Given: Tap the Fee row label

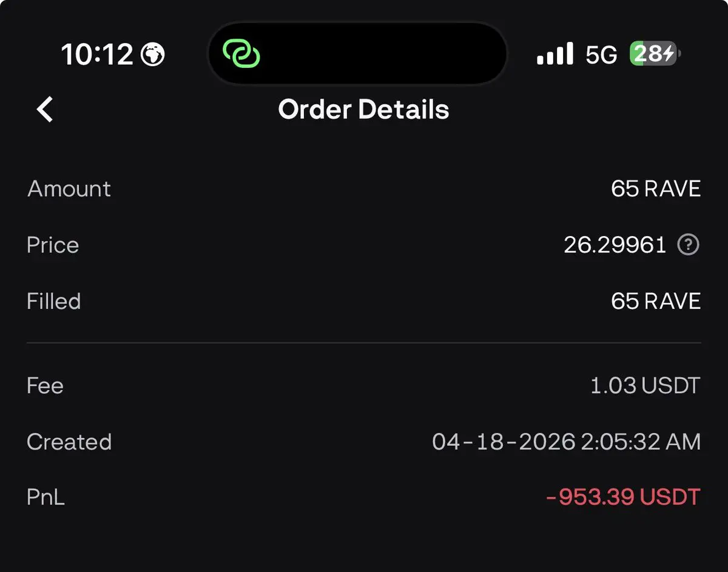Looking at the screenshot, I should (x=45, y=386).
